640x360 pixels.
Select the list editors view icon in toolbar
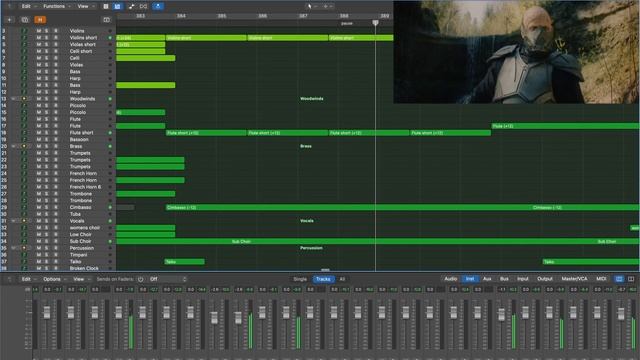coord(106,6)
